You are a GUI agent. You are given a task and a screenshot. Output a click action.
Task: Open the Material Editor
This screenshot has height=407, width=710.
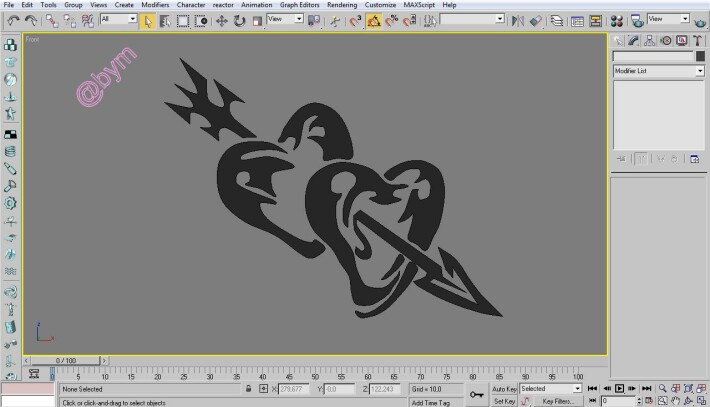pyautogui.click(x=617, y=21)
